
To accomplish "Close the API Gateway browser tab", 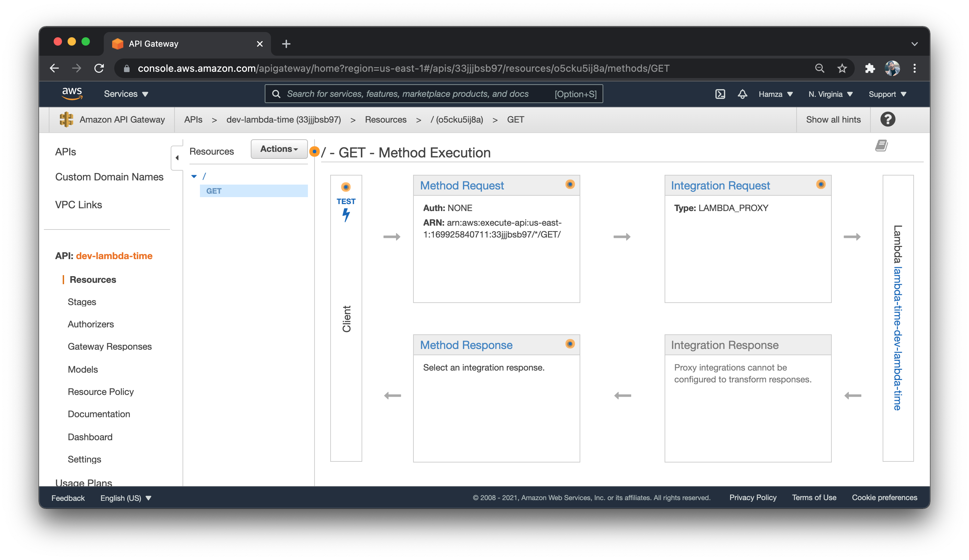I will point(259,44).
